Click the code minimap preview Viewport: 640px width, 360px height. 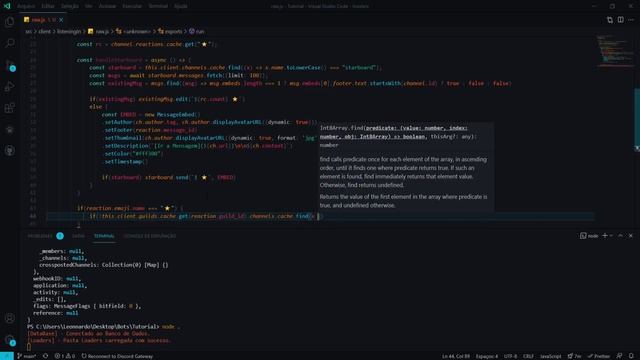tap(615, 51)
